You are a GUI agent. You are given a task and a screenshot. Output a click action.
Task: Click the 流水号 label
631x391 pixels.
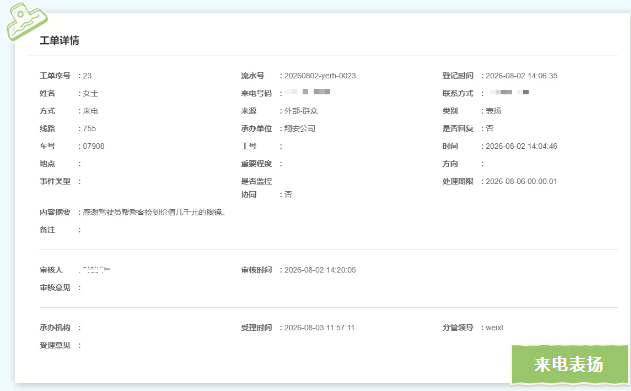coord(252,76)
